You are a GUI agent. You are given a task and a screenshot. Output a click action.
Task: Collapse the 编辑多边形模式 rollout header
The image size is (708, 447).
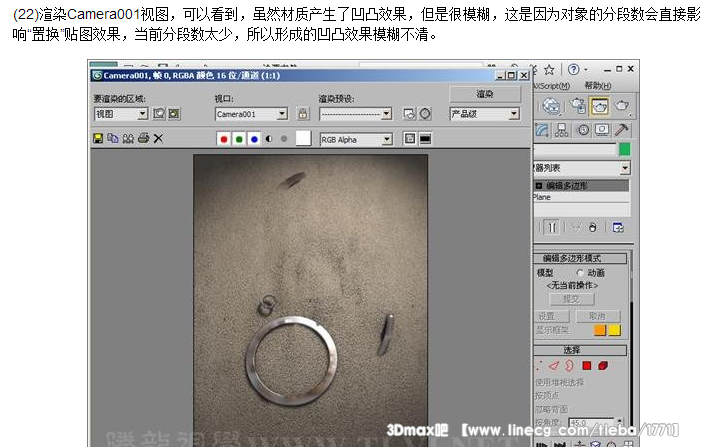click(x=580, y=258)
